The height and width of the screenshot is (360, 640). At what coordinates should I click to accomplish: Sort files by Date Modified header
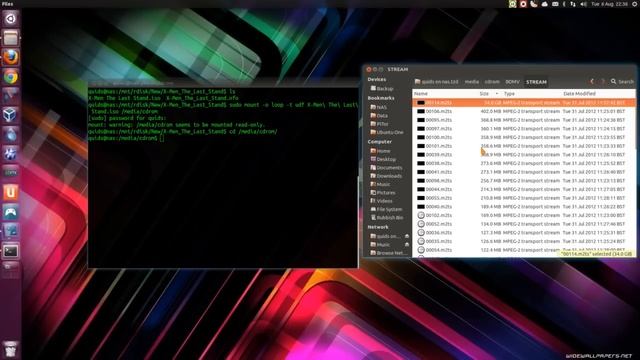[x=598, y=93]
